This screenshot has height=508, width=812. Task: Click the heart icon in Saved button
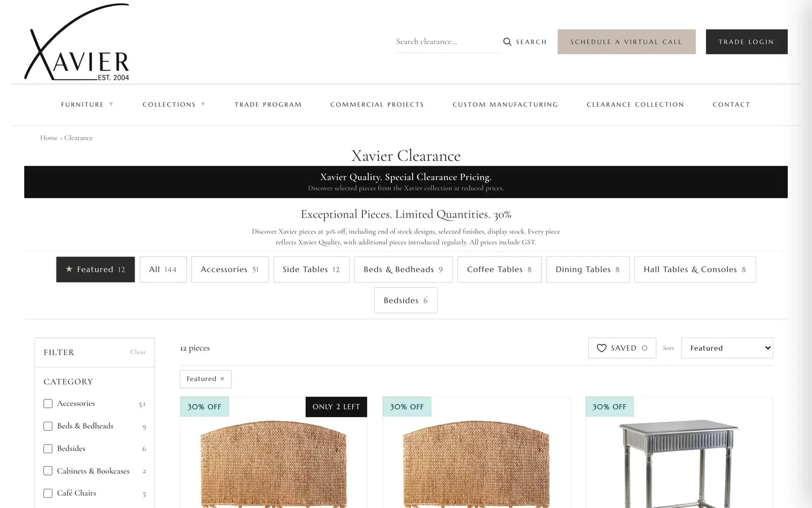pyautogui.click(x=601, y=348)
